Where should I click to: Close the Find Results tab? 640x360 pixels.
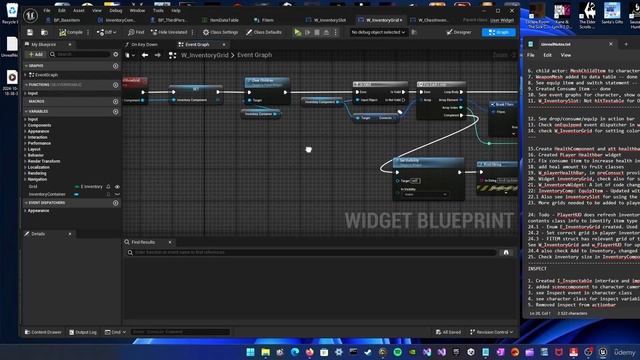(170, 242)
